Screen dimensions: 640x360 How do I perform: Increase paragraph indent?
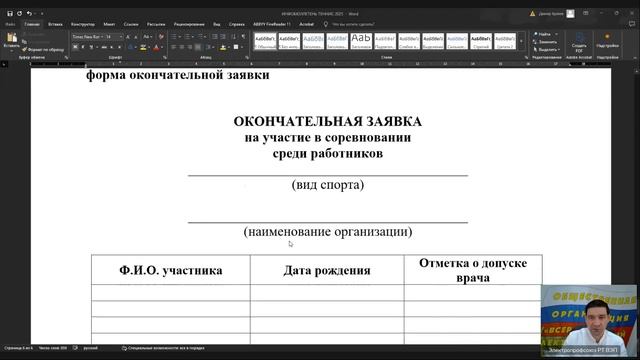tap(223, 37)
